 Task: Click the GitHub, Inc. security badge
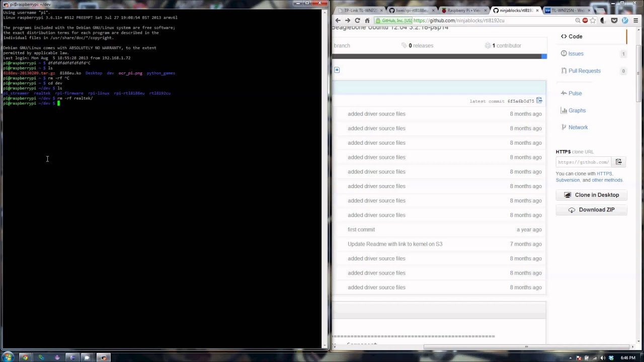393,21
